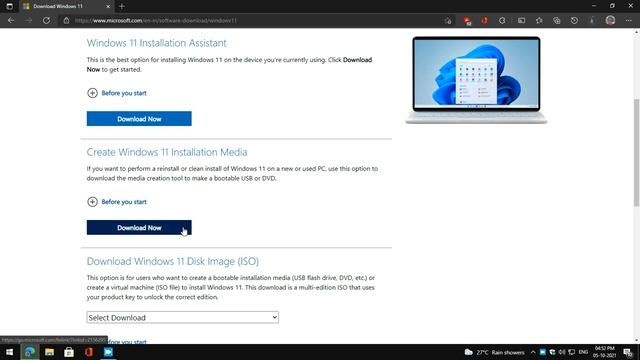Image resolution: width=640 pixels, height=360 pixels.
Task: Open the notification center icon
Action: coord(628,352)
